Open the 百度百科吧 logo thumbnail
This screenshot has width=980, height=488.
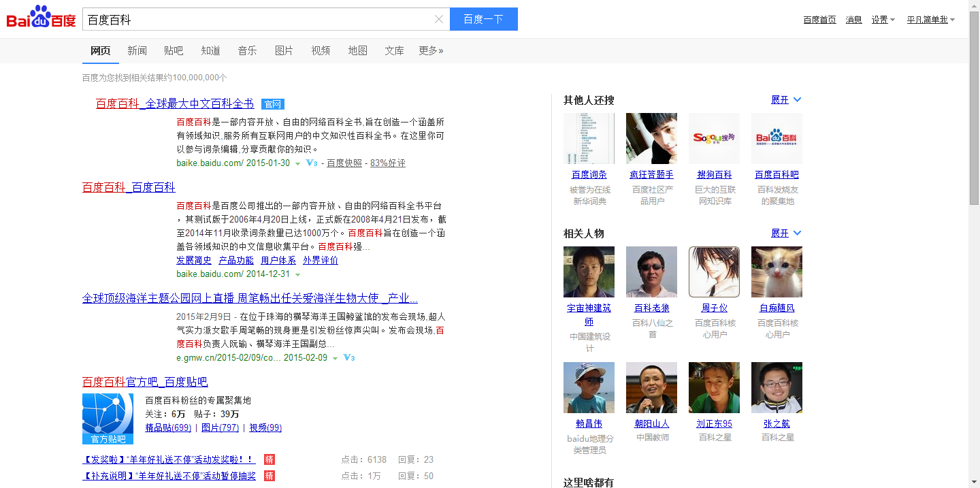(x=777, y=138)
